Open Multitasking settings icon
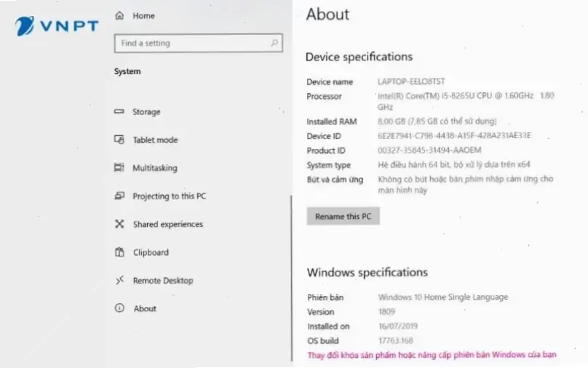 coord(119,168)
